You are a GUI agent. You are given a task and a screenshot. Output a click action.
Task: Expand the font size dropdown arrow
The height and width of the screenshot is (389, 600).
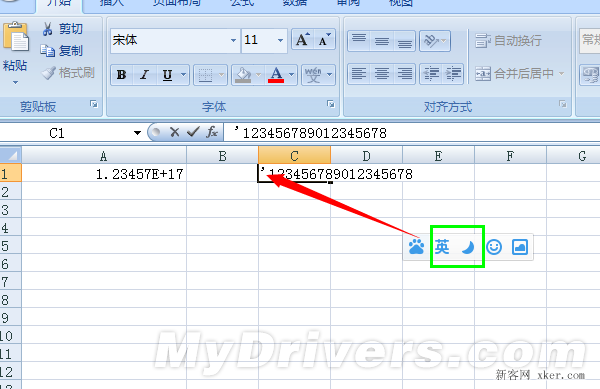click(x=280, y=40)
